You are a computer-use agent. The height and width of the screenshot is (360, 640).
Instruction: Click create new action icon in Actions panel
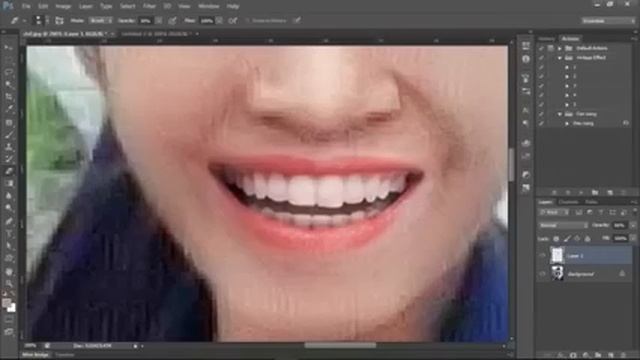[x=610, y=192]
